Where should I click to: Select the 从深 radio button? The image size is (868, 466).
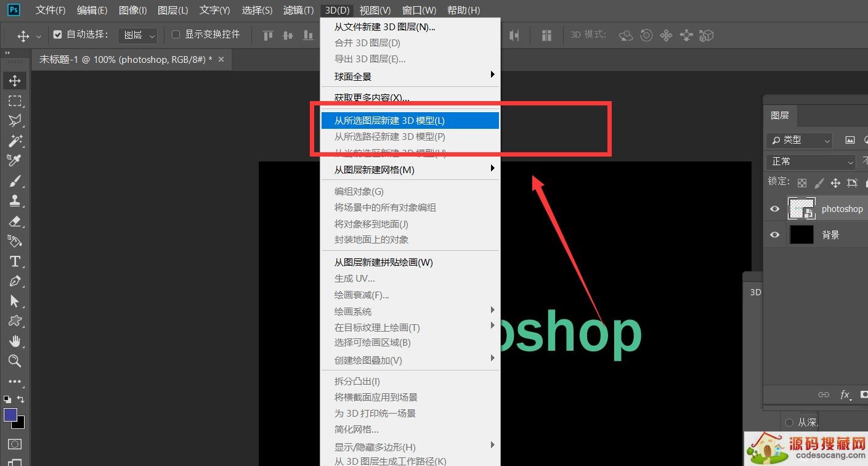789,423
